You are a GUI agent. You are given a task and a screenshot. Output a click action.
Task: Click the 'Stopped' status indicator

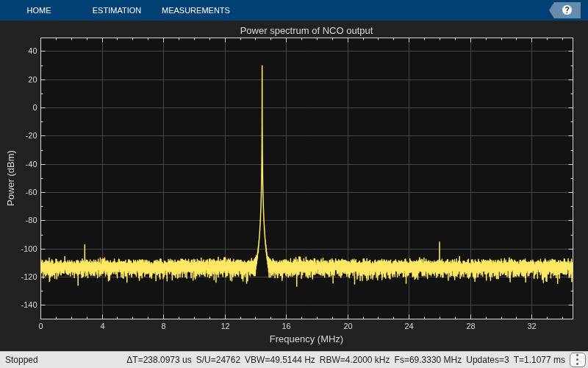pos(21,360)
